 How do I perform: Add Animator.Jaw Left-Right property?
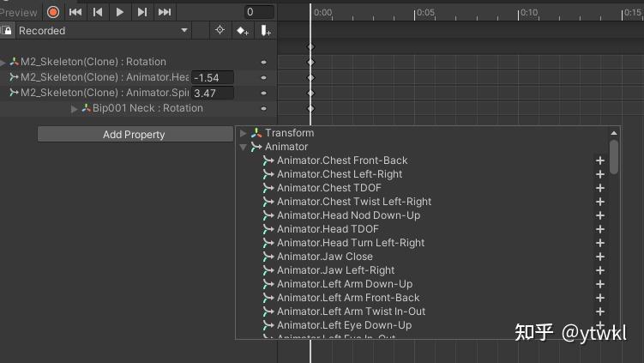point(600,270)
